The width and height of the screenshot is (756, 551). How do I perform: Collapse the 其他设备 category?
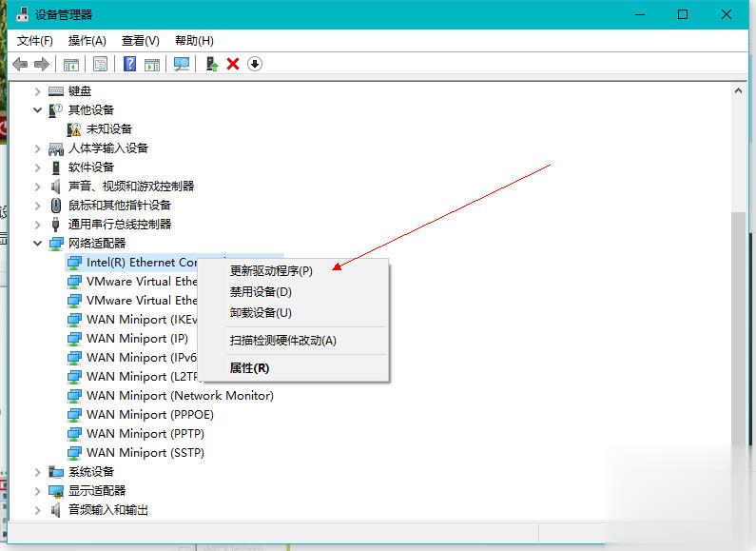click(38, 110)
